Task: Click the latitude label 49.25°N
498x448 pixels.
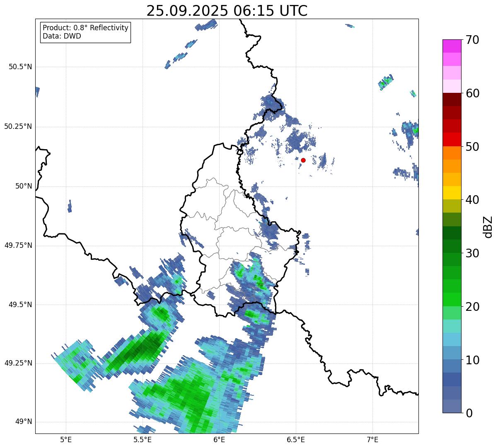Action: click(x=18, y=363)
